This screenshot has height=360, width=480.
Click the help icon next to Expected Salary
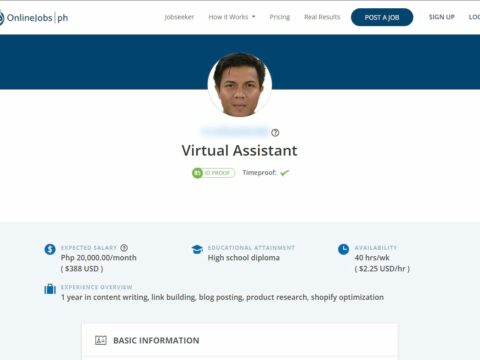pyautogui.click(x=124, y=248)
